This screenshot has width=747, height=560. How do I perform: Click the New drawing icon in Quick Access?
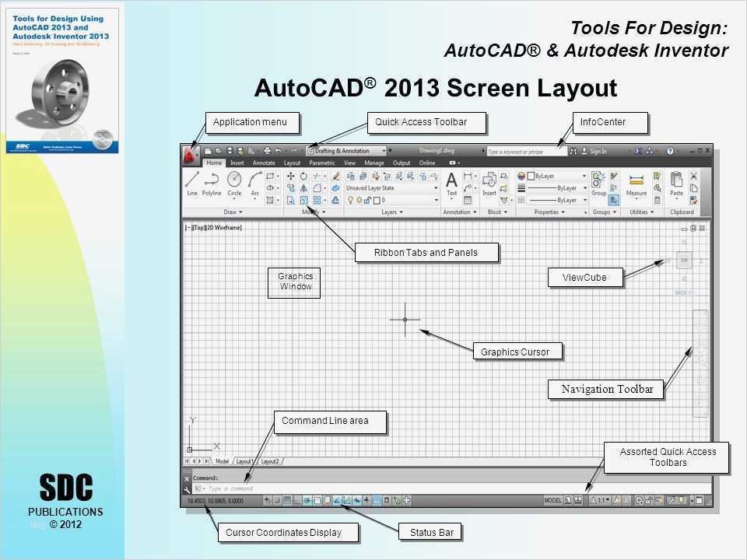pyautogui.click(x=208, y=151)
